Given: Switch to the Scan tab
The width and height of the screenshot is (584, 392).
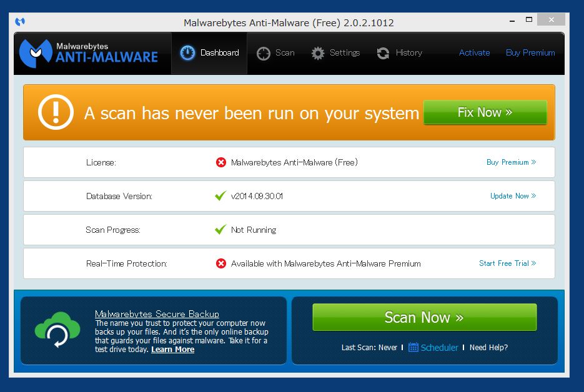Looking at the screenshot, I should 275,53.
